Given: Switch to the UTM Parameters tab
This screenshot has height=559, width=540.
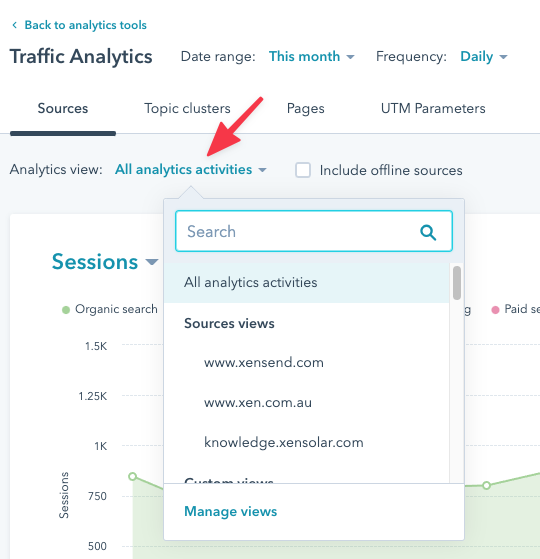Looking at the screenshot, I should (x=433, y=108).
